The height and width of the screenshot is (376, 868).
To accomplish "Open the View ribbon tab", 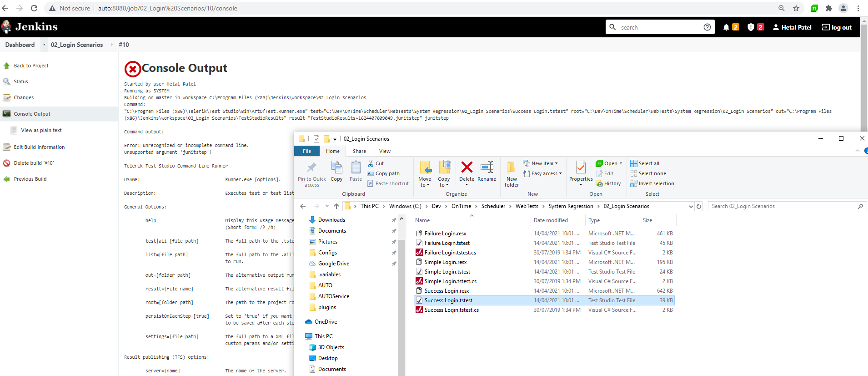I will pos(385,151).
